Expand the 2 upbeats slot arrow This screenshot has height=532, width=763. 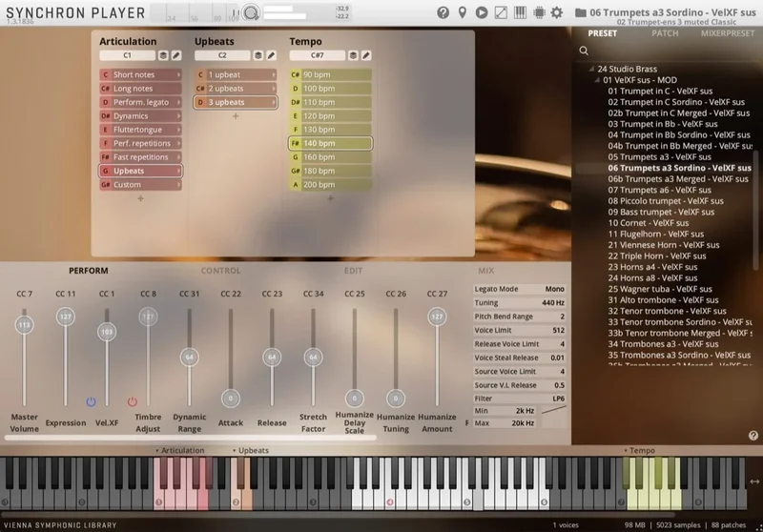click(274, 89)
